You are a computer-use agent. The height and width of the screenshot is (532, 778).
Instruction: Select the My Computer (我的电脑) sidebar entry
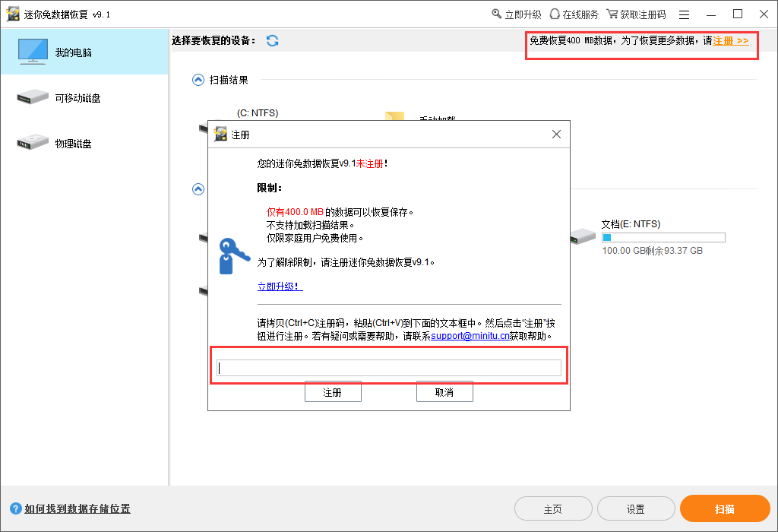click(85, 52)
